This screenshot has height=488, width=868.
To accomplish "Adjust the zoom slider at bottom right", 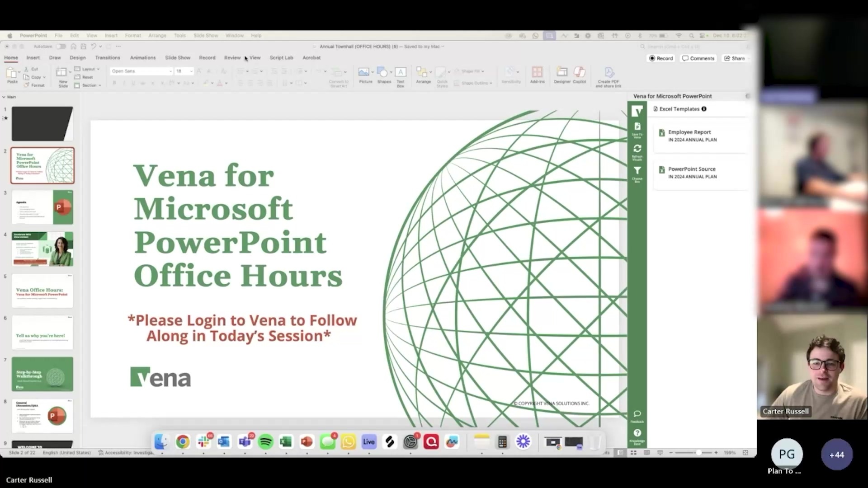I will tap(698, 452).
